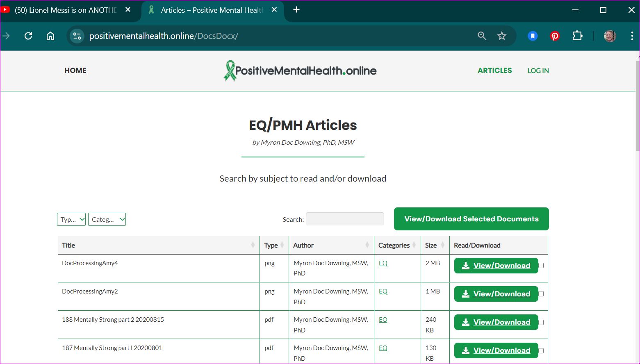Image resolution: width=640 pixels, height=364 pixels.
Task: Open the Pinterest extension icon
Action: point(555,36)
